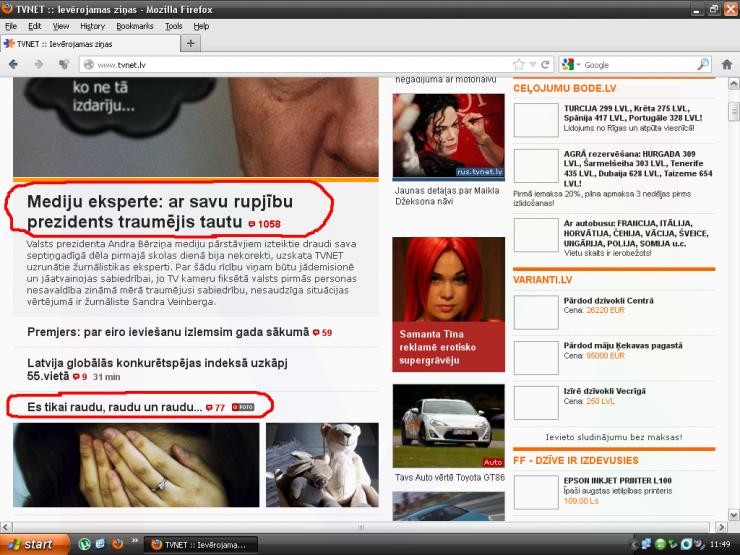Click the Windows Start button
740x555 pixels.
pos(36,544)
